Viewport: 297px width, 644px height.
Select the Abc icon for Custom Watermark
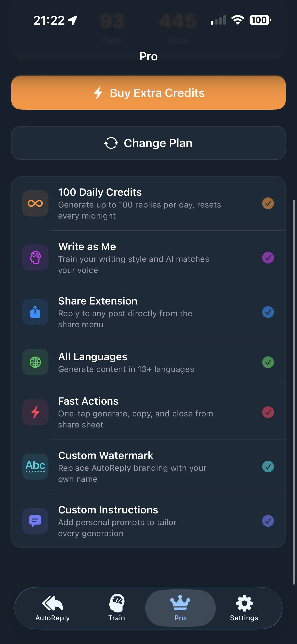[x=35, y=467]
